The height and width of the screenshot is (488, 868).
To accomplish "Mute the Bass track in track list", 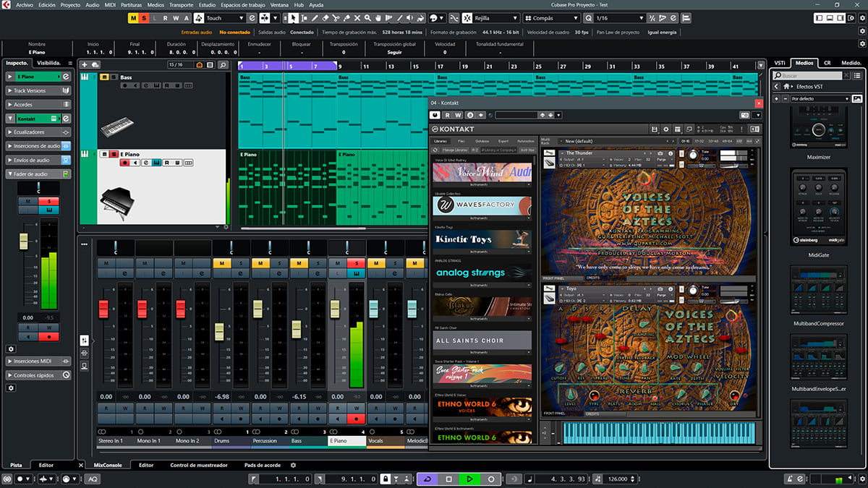I will point(104,77).
